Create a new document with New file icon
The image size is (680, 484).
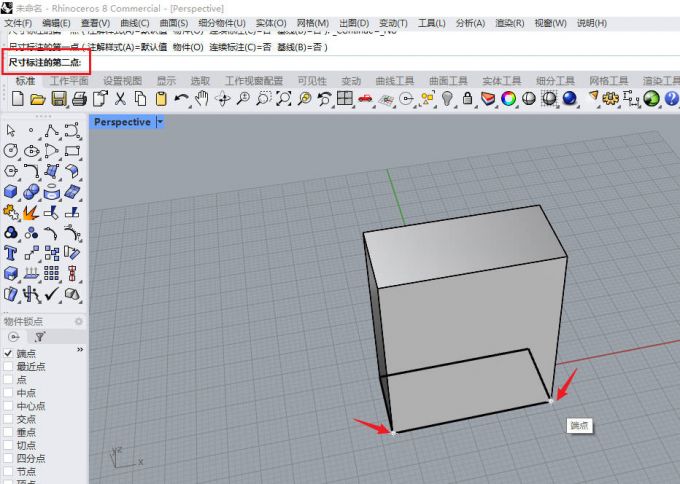17,99
